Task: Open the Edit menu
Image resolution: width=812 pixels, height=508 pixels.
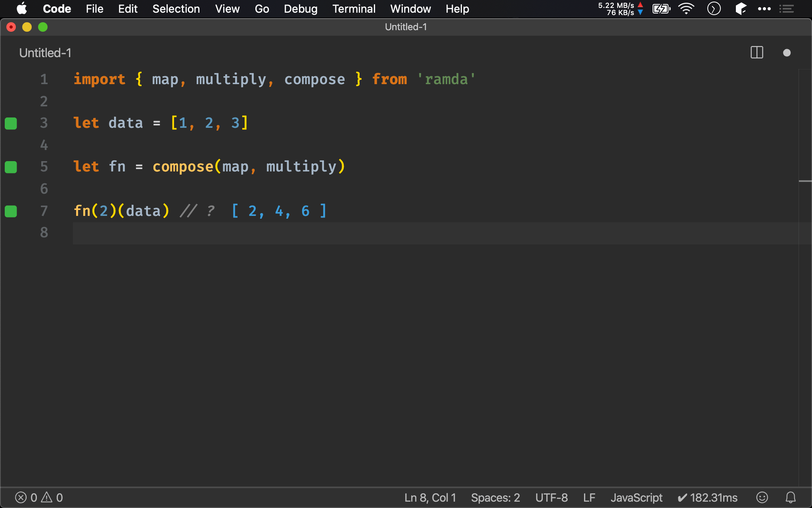Action: (128, 9)
